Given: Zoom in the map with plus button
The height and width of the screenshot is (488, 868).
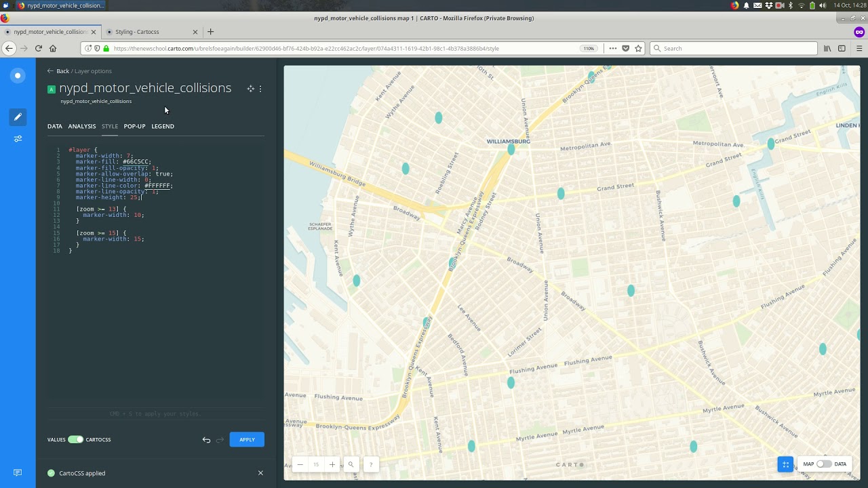Looking at the screenshot, I should point(332,464).
